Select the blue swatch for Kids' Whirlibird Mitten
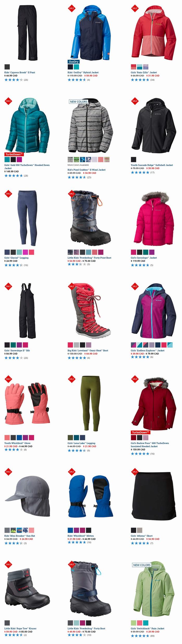Viewport: 182px width, 644px height. click(x=70, y=530)
